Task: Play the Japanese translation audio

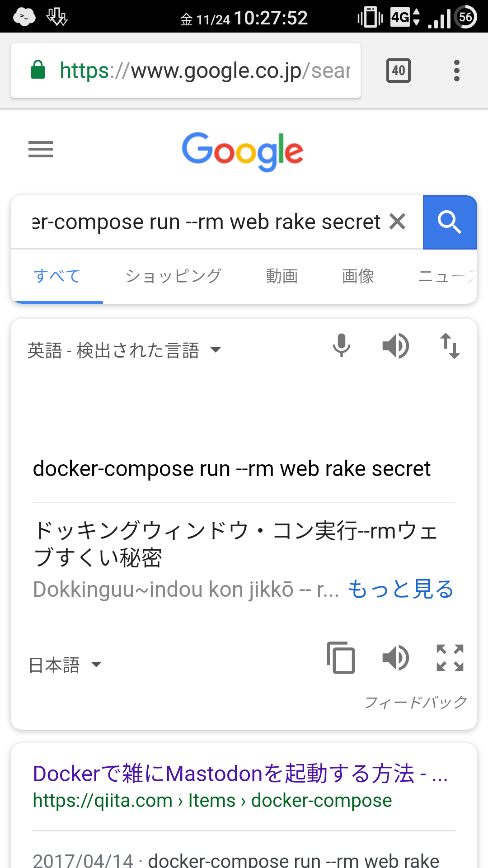Action: click(x=396, y=658)
